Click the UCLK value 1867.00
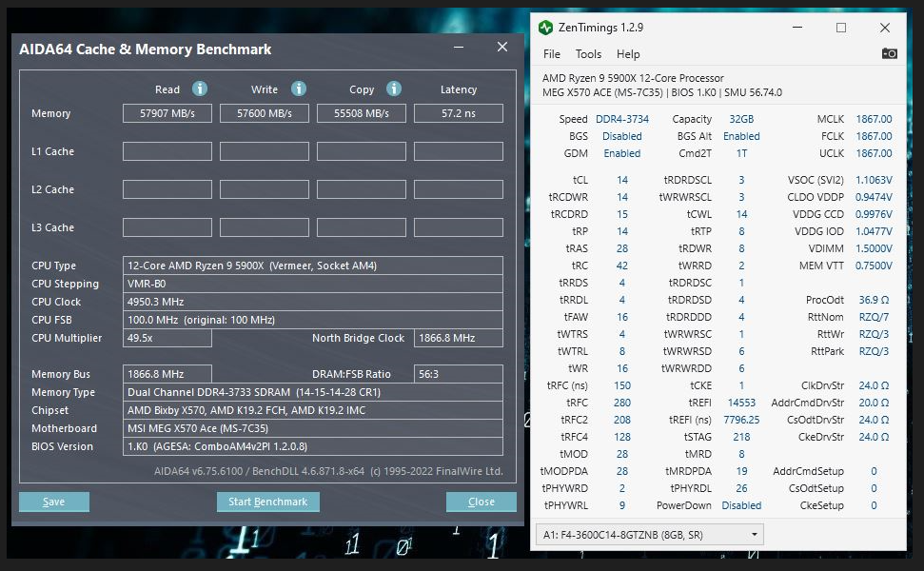924x571 pixels. [x=874, y=153]
